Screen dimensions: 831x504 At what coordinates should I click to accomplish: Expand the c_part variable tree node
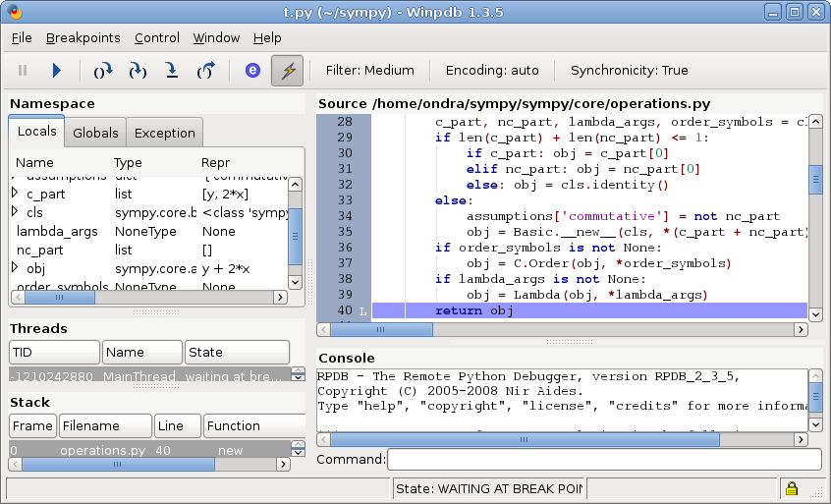point(15,194)
